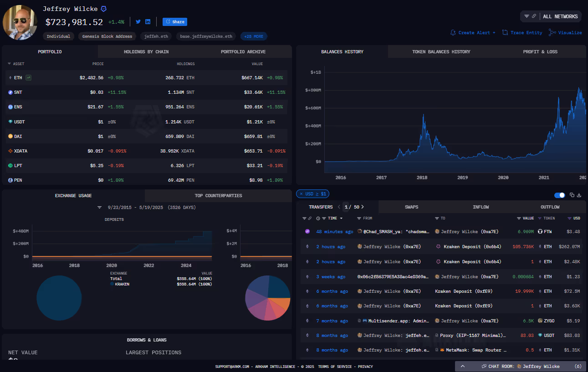Click the TIME sort arrow
588x372 pixels.
341,219
